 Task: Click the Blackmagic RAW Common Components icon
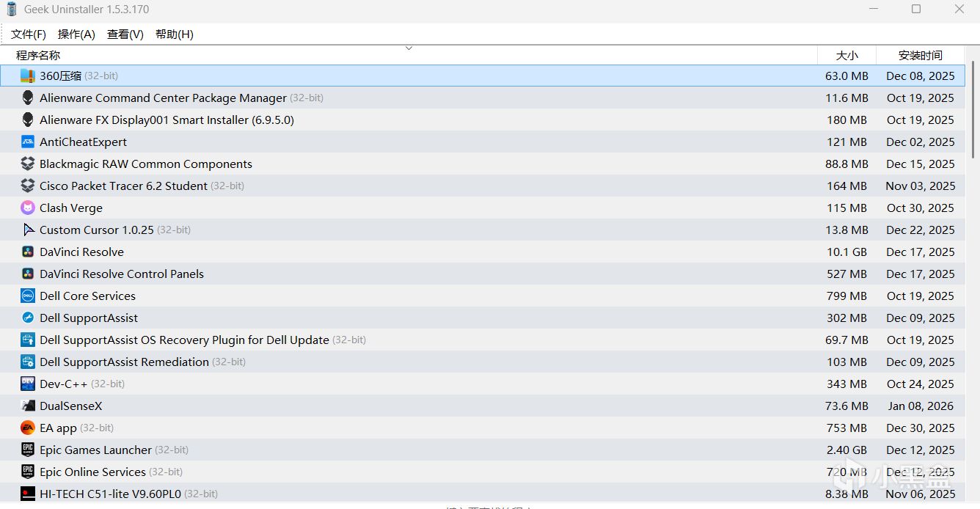pyautogui.click(x=28, y=164)
